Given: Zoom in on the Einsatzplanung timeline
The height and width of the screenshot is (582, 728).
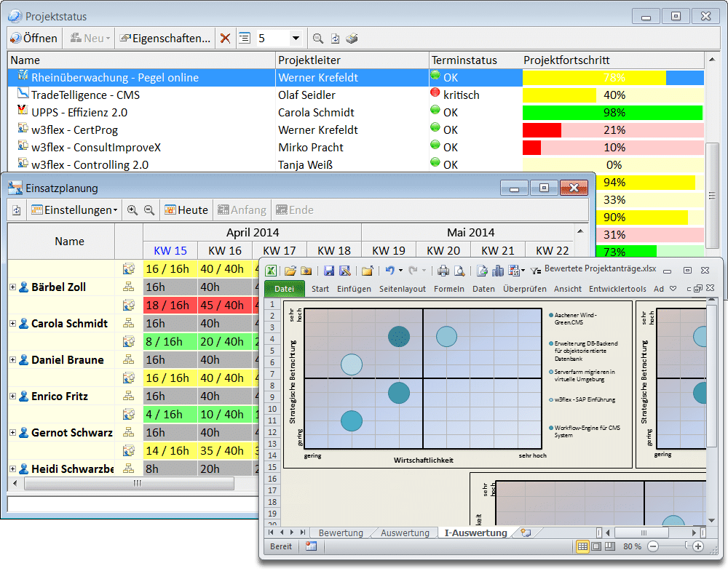Looking at the screenshot, I should tap(132, 210).
